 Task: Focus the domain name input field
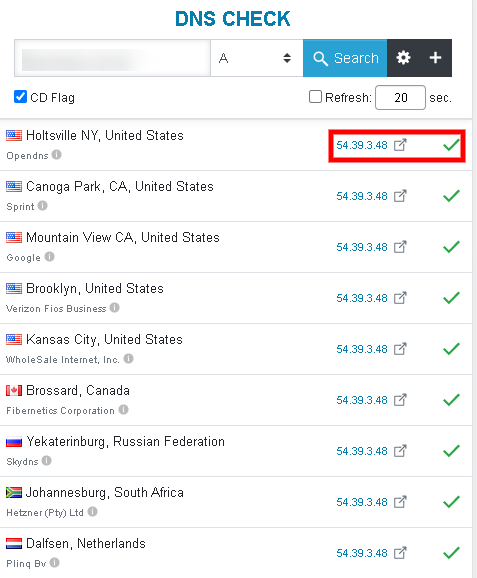(112, 58)
